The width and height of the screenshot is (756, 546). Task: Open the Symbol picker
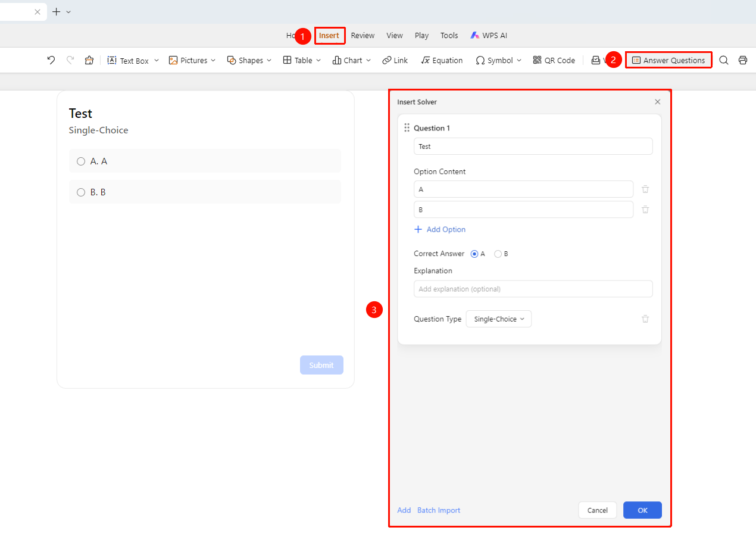pos(498,60)
